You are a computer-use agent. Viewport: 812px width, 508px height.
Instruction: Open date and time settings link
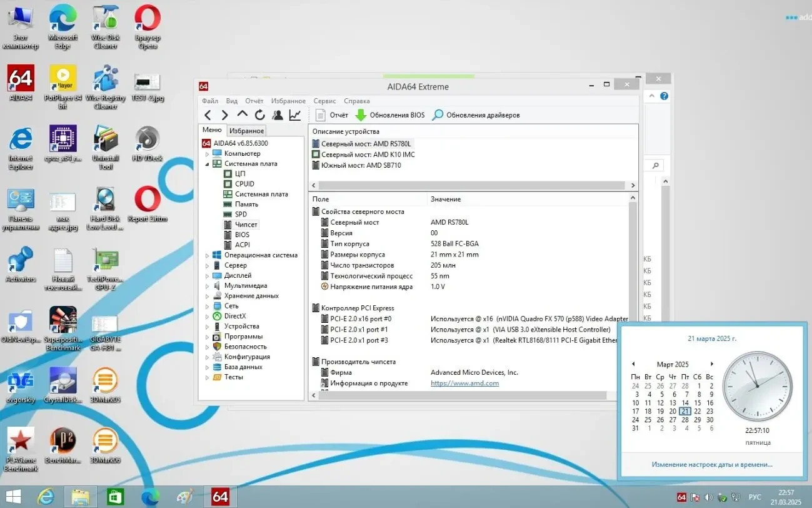711,464
